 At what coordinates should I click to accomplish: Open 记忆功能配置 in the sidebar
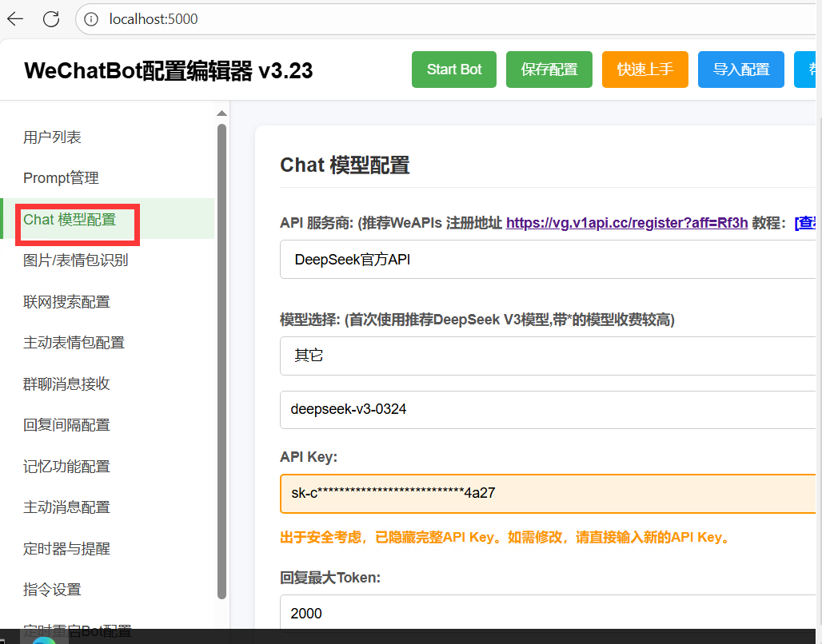[x=107, y=467]
